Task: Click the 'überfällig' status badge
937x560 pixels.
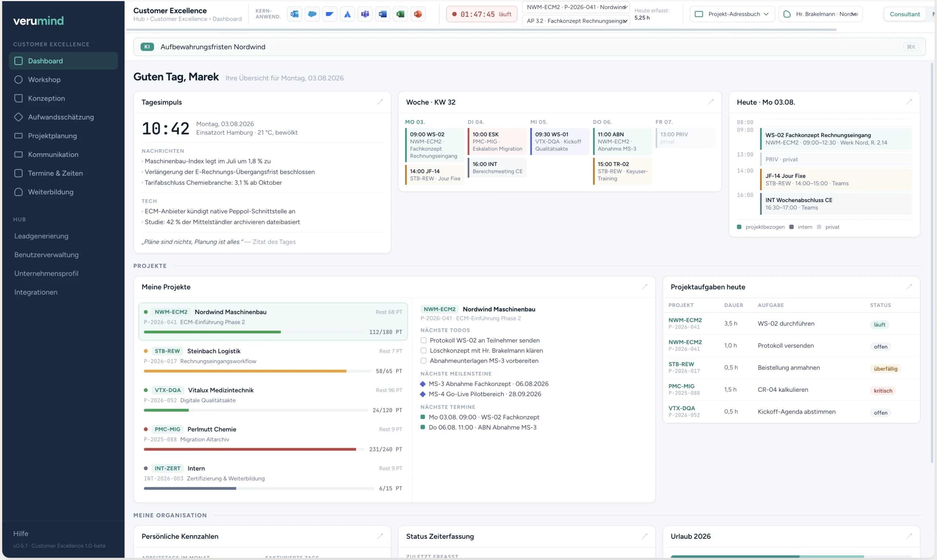Action: (x=885, y=369)
